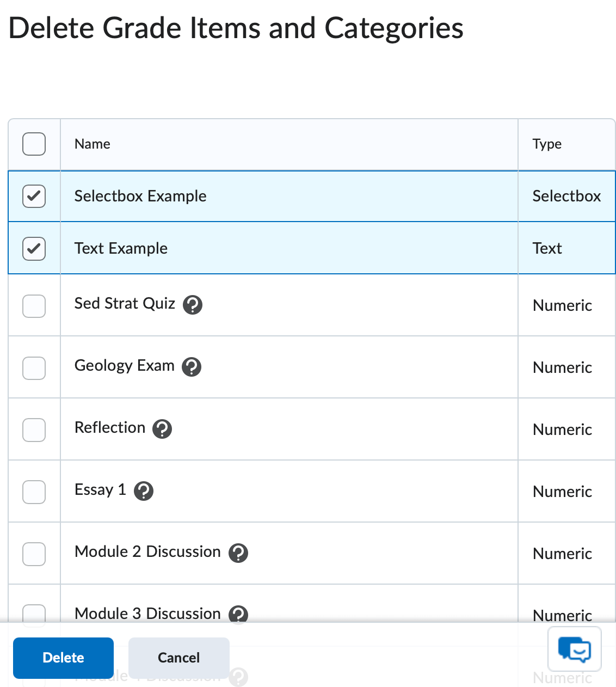Click the Delete button
The width and height of the screenshot is (616, 687).
(63, 658)
